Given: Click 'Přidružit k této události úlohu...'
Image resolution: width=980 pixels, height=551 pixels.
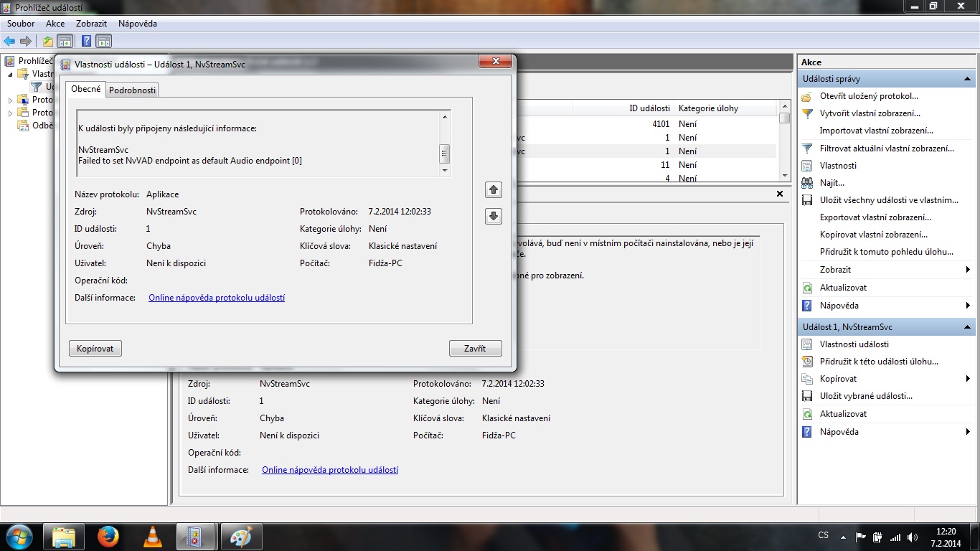Looking at the screenshot, I should [x=879, y=362].
